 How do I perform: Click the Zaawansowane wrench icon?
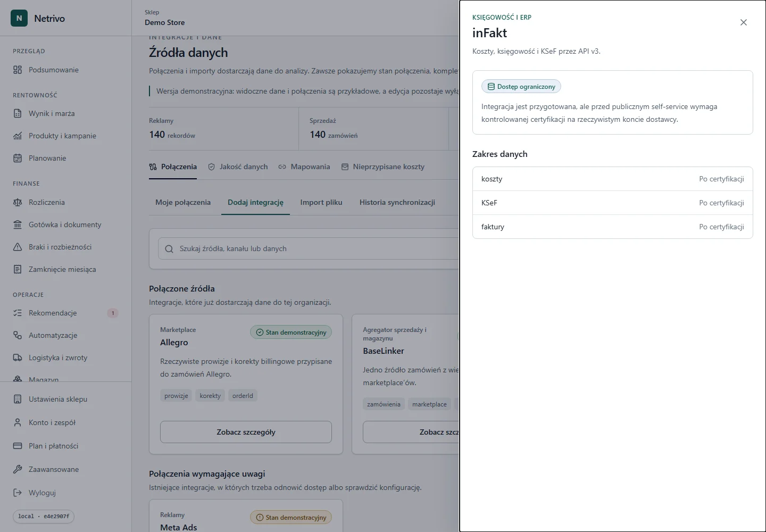coord(18,469)
